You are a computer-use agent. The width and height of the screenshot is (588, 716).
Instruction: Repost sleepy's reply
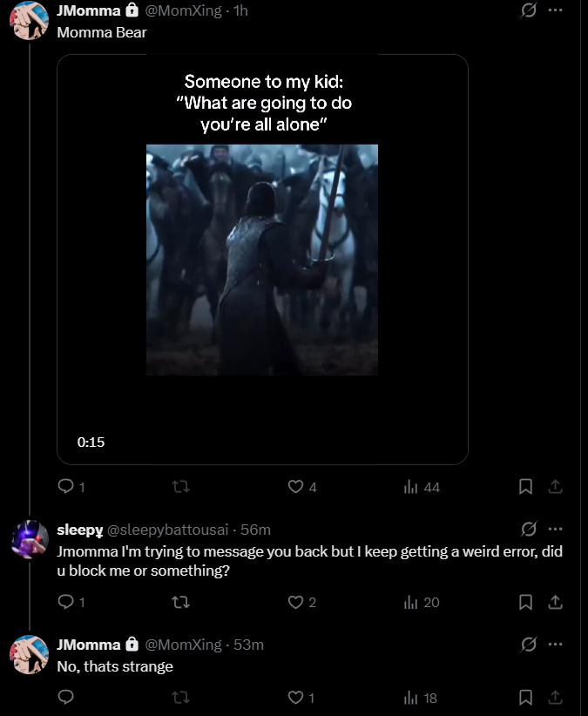click(181, 602)
